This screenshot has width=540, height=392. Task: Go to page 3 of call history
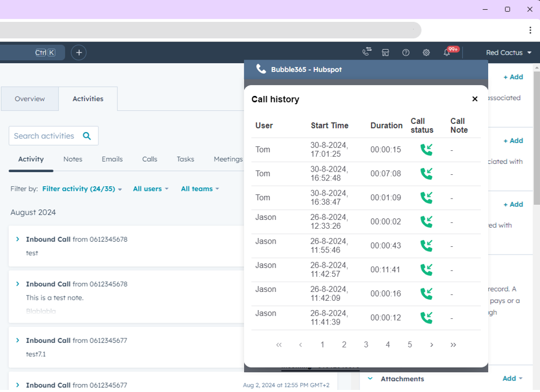(366, 345)
